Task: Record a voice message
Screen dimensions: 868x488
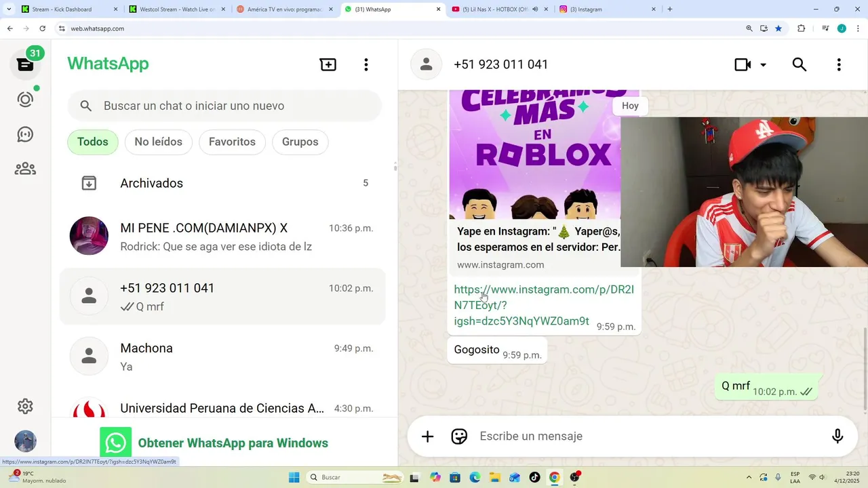Action: (837, 436)
